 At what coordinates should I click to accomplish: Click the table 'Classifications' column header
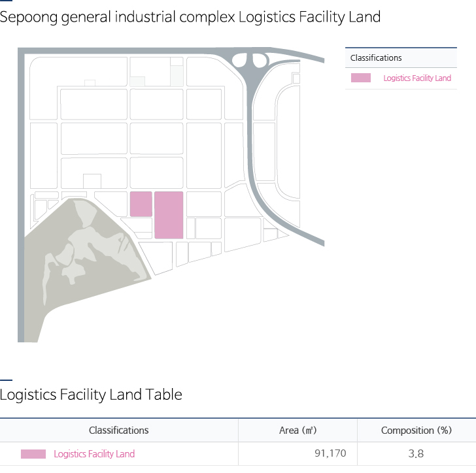119,431
